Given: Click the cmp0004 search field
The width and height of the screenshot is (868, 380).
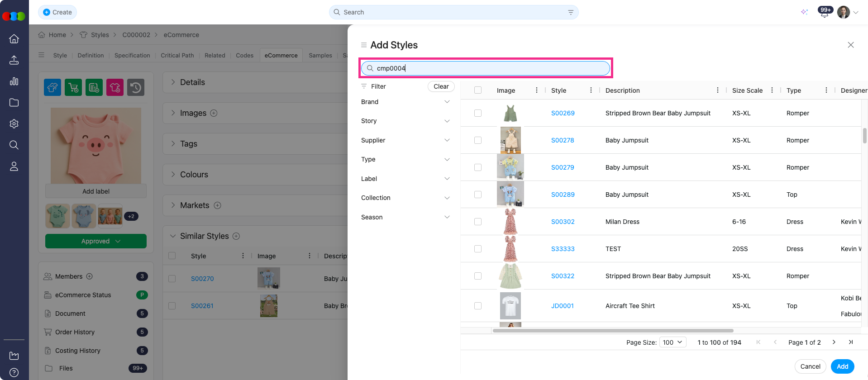Looking at the screenshot, I should pos(486,68).
